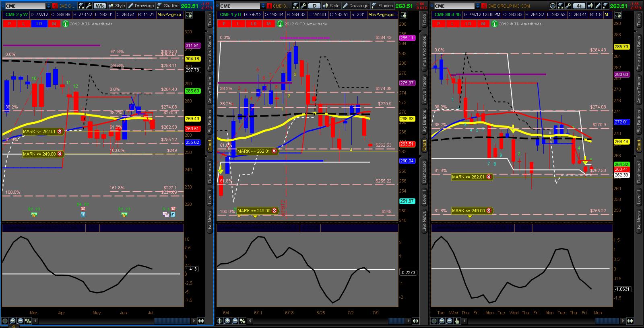
Task: Zoom in on the daily chart
Action: click(x=227, y=321)
